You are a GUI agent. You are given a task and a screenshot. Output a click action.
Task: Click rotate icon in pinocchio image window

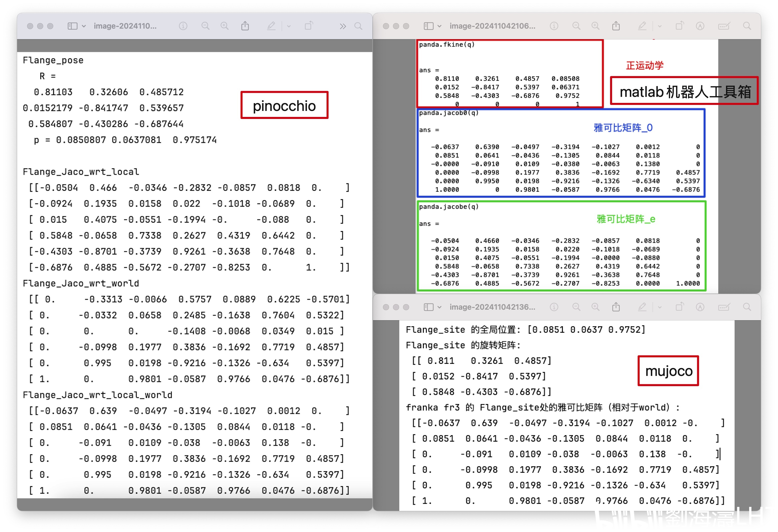[x=309, y=26]
